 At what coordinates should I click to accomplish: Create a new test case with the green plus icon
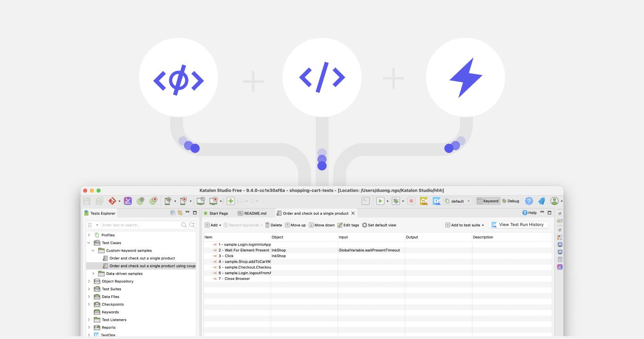[x=230, y=201]
